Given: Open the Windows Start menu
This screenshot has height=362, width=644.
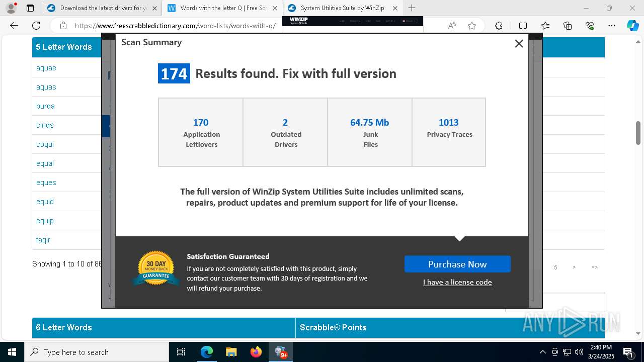Looking at the screenshot, I should 12,352.
